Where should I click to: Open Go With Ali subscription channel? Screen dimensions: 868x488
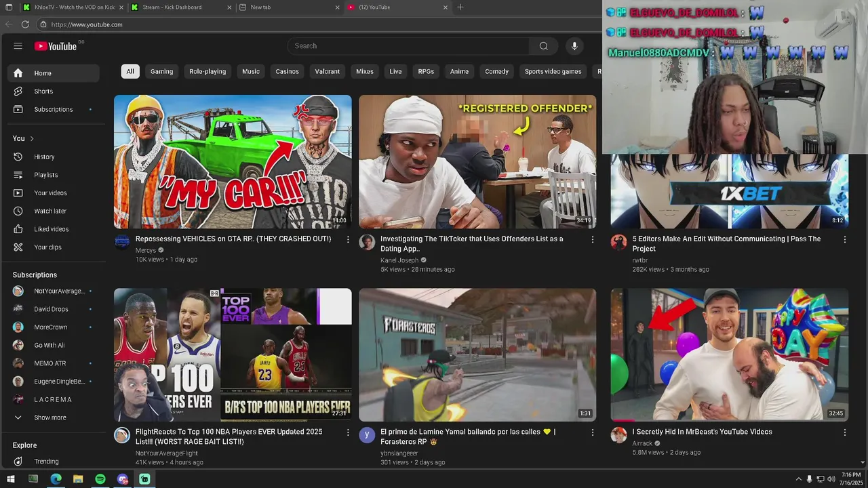(54, 345)
